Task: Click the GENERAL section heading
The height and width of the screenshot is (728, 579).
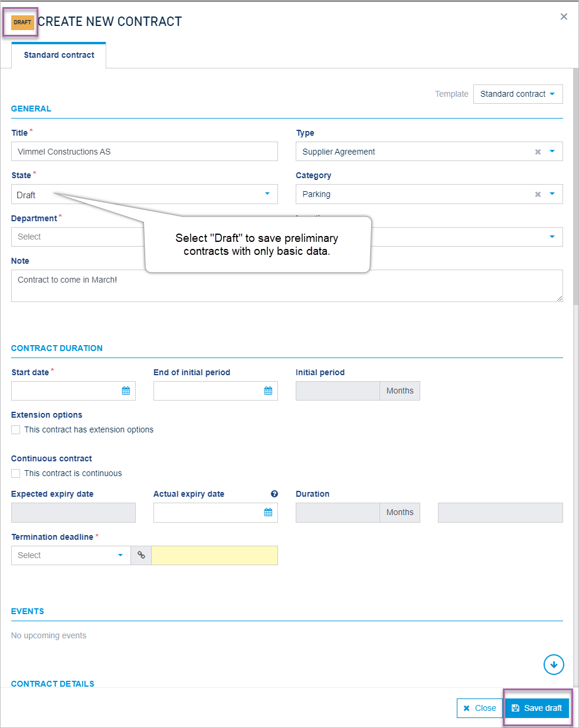Action: coord(31,109)
